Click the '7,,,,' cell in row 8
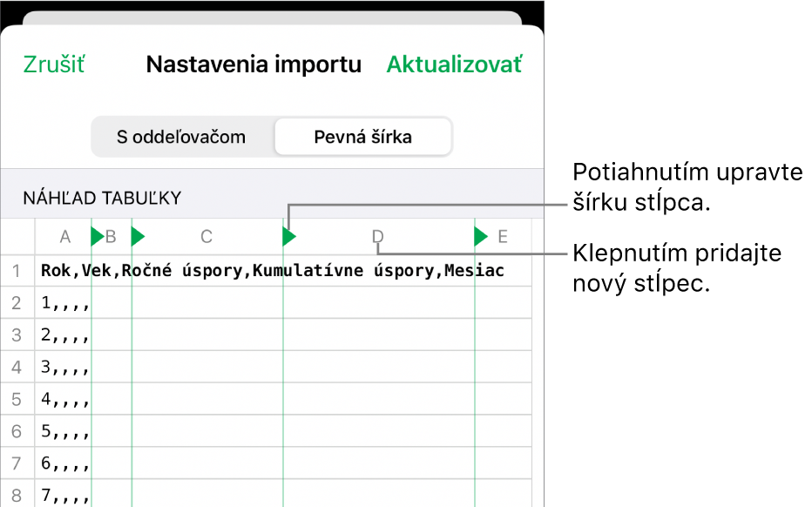Screen dimensions: 812x507 point(65,496)
